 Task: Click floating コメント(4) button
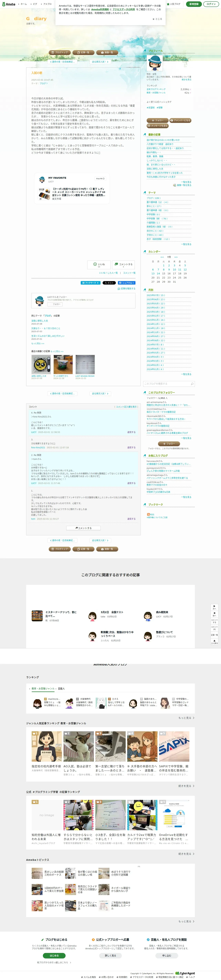214,628
